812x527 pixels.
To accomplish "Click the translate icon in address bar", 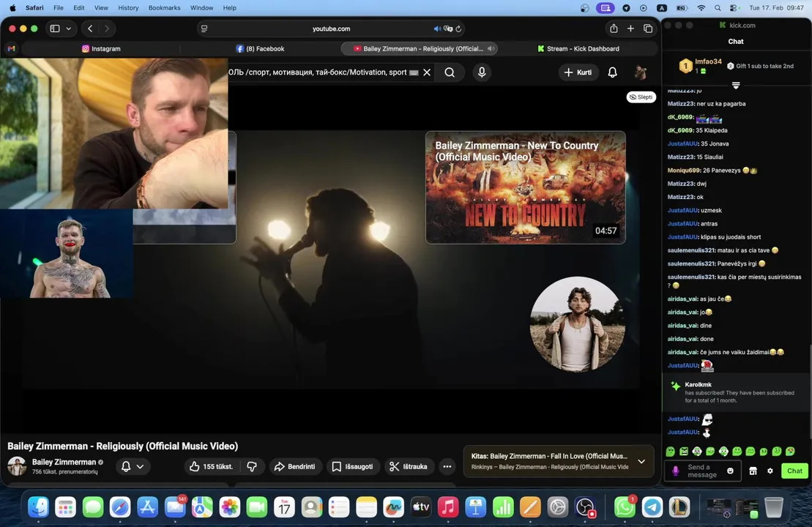I will tap(448, 29).
